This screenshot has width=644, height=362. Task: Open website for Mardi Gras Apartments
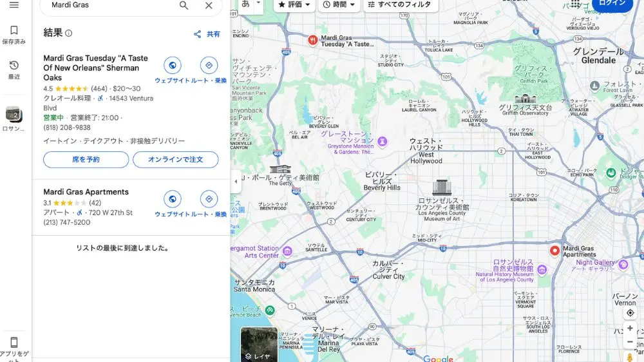(x=173, y=199)
